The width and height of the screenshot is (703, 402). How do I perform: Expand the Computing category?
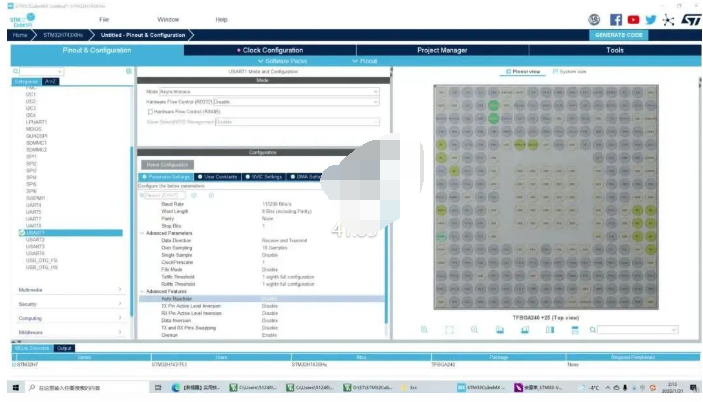pyautogui.click(x=70, y=318)
